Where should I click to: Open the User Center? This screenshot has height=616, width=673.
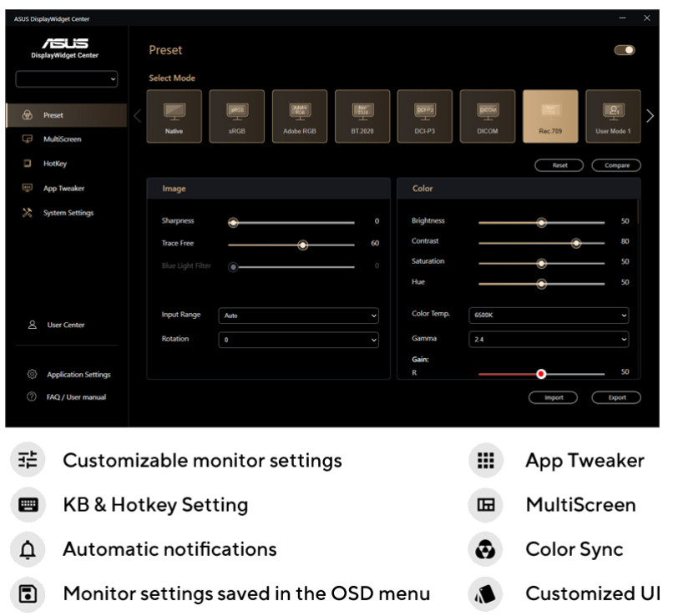click(x=65, y=325)
